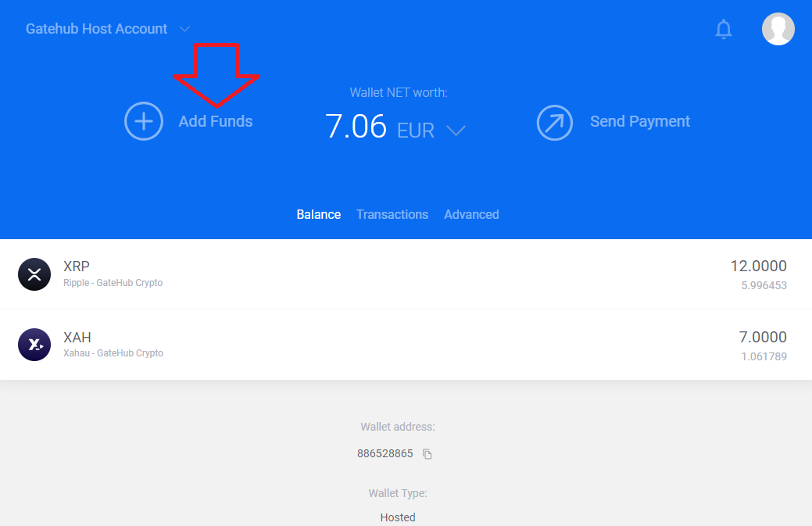Open the XRP balance row
This screenshot has height=526, width=812.
point(406,274)
